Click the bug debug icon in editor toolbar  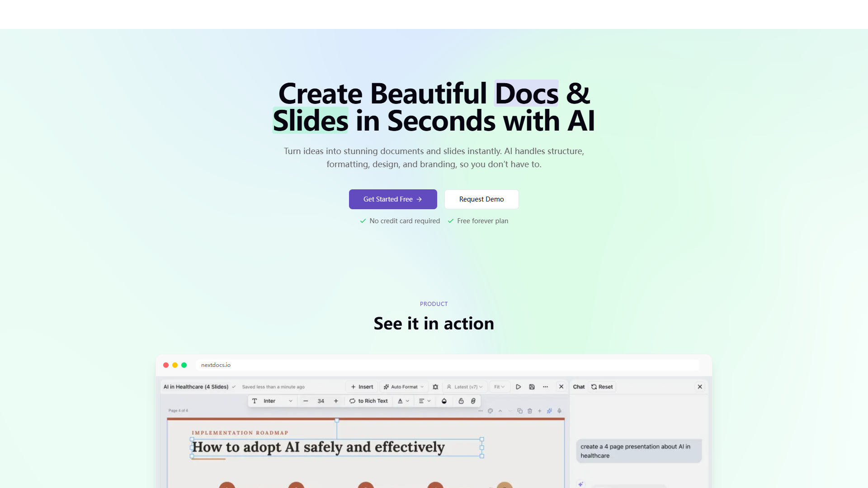point(435,387)
